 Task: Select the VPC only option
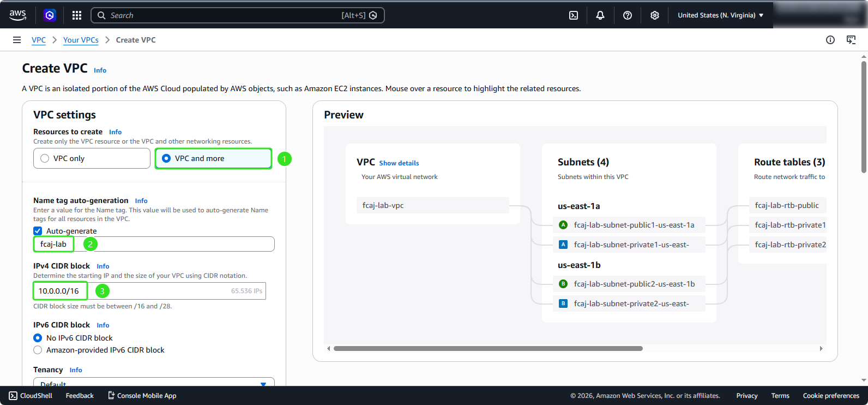pyautogui.click(x=92, y=158)
